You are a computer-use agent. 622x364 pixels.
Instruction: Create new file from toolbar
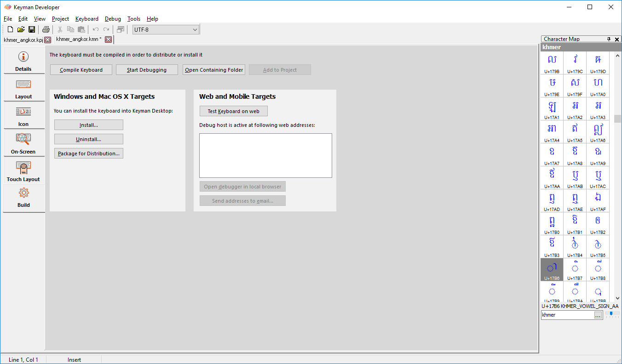coord(10,29)
